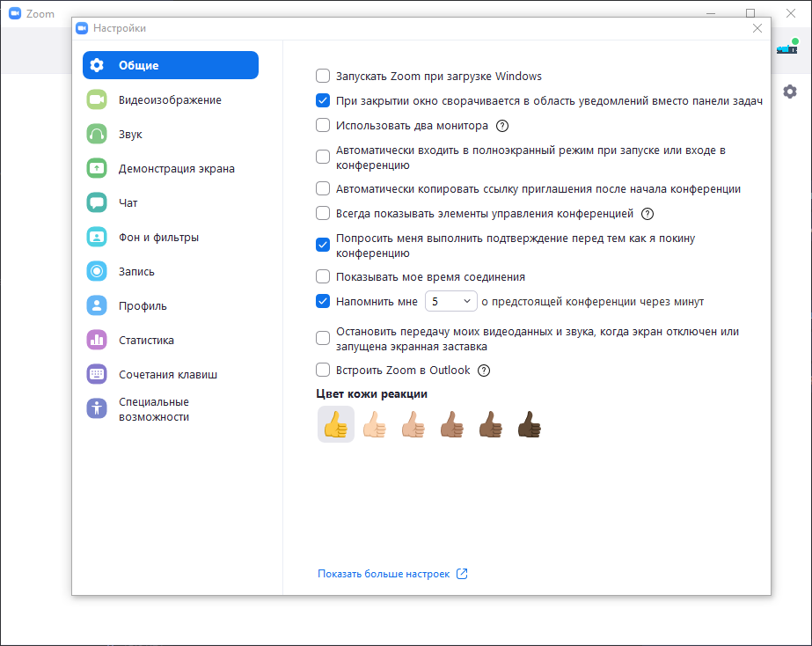The height and width of the screenshot is (646, 812).
Task: Click help icon beside Всегда показывать элементы управления
Action: (x=647, y=214)
